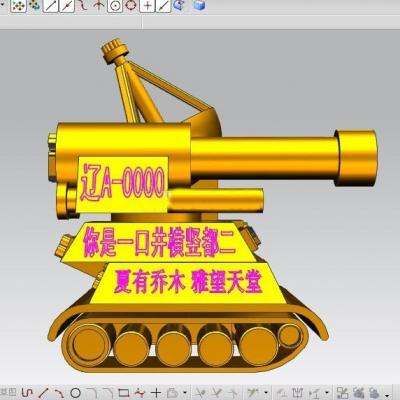Toggle the existing point snap option

click(147, 6)
